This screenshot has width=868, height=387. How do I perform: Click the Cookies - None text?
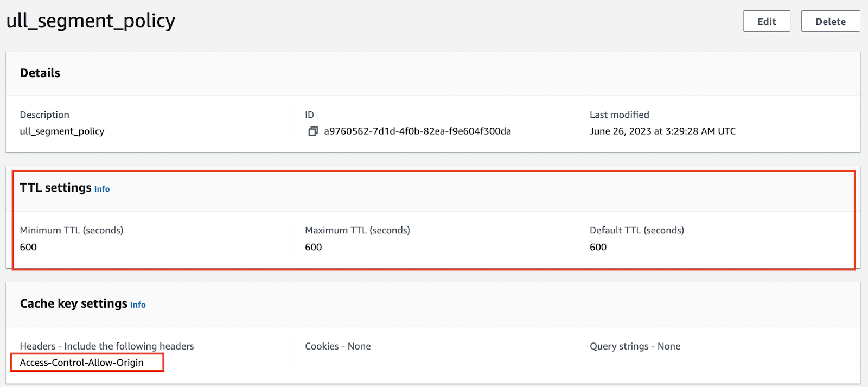337,346
